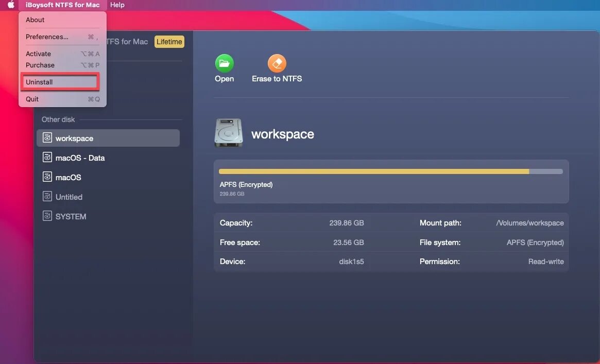Select the SYSTEM disk in the sidebar
The width and height of the screenshot is (600, 364).
pos(108,216)
